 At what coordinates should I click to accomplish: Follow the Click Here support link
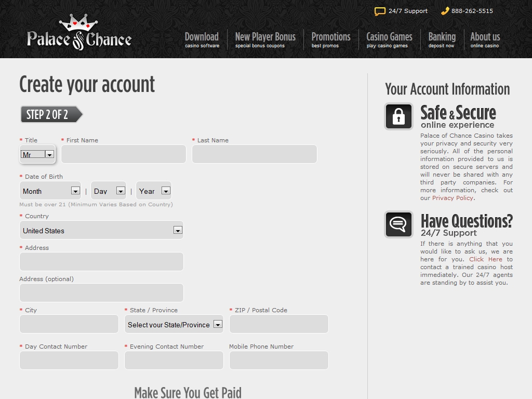(485, 259)
